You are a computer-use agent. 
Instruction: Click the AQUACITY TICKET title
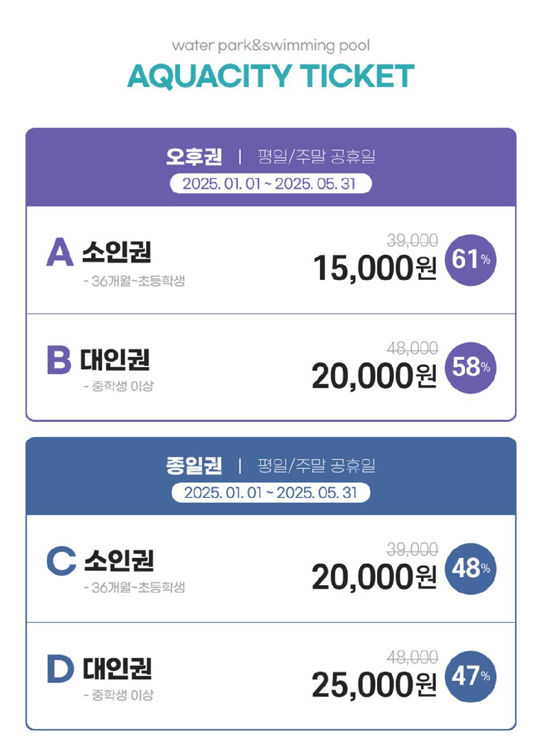tap(271, 76)
